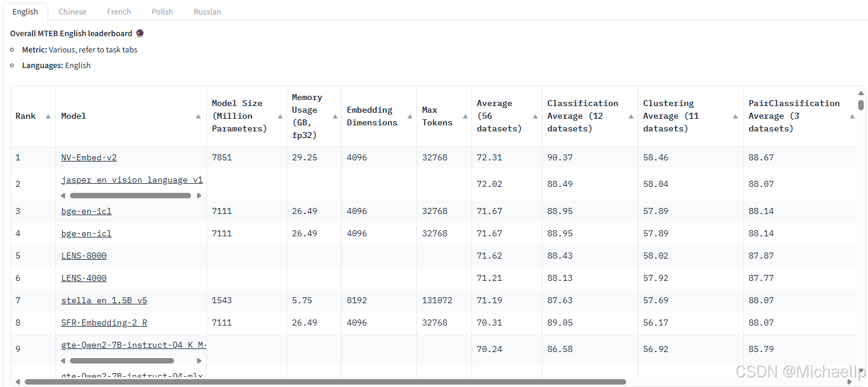Click the 85.79 pair classification cell
The width and height of the screenshot is (868, 387).
pos(761,349)
